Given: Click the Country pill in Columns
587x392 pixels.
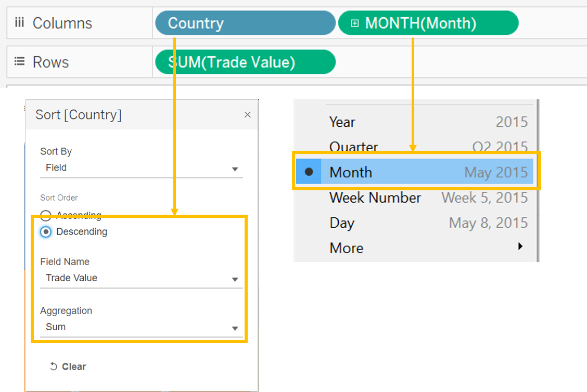Looking at the screenshot, I should coord(245,23).
